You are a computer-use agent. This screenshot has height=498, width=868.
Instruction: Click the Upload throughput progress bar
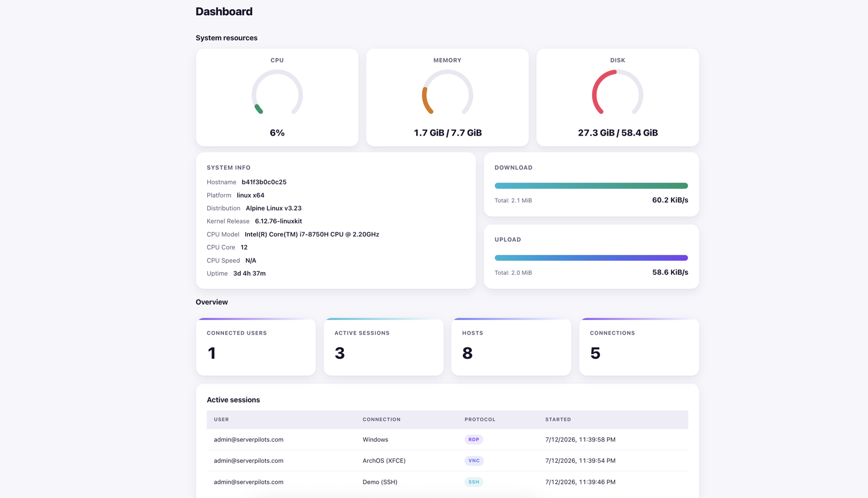[591, 258]
